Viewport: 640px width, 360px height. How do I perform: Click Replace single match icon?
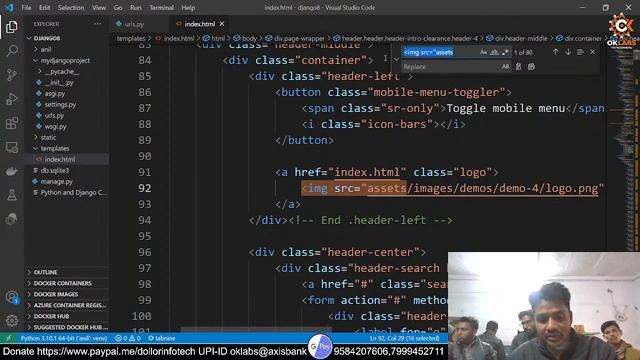click(x=518, y=67)
